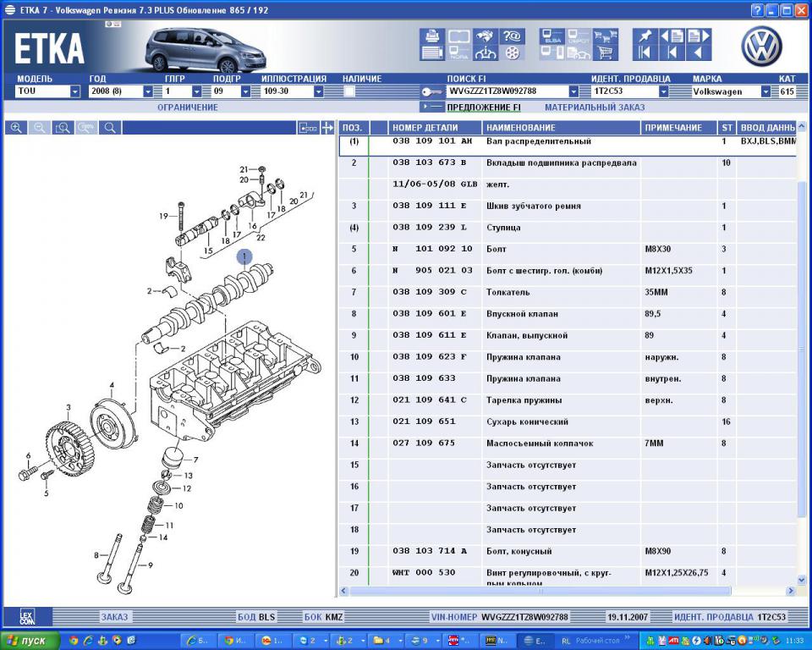Click the ETKA taskbar button
Viewport: 812px width, 650px height.
pyautogui.click(x=535, y=641)
